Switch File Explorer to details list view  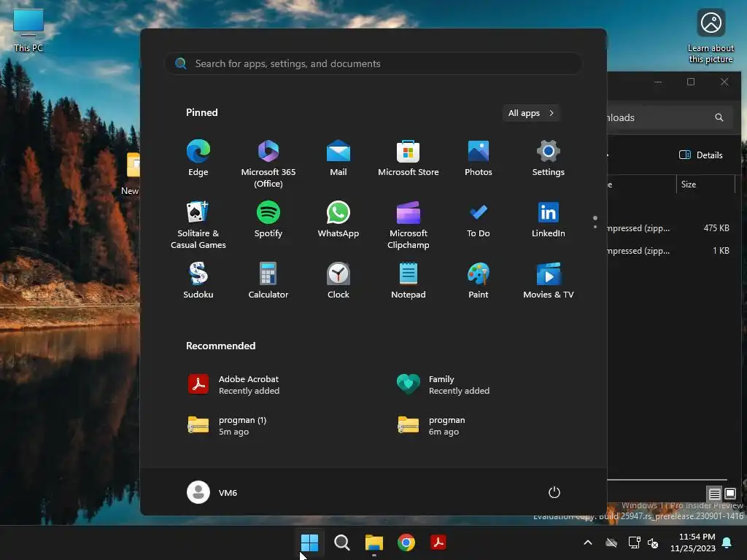[x=715, y=494]
